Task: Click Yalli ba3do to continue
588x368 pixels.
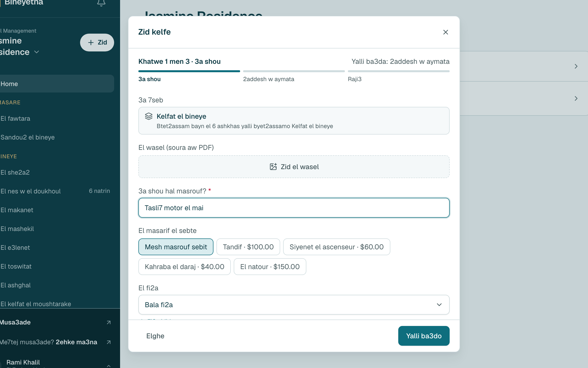Action: tap(424, 336)
